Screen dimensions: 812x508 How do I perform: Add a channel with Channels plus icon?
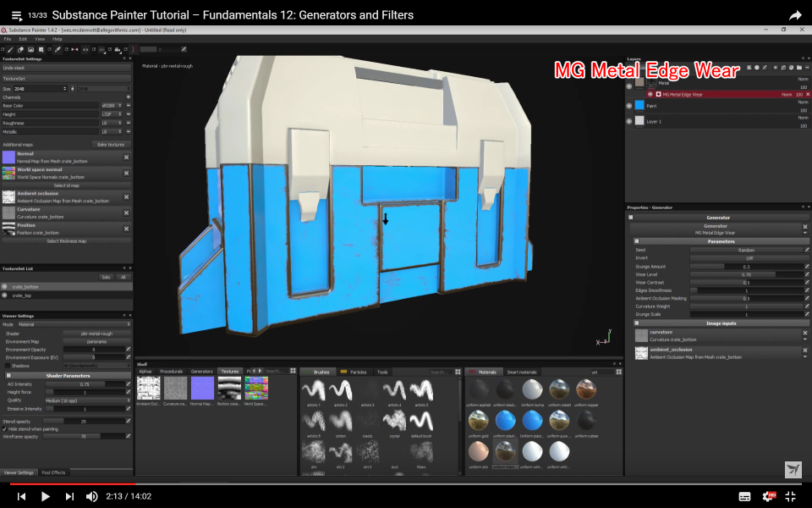[x=128, y=97]
